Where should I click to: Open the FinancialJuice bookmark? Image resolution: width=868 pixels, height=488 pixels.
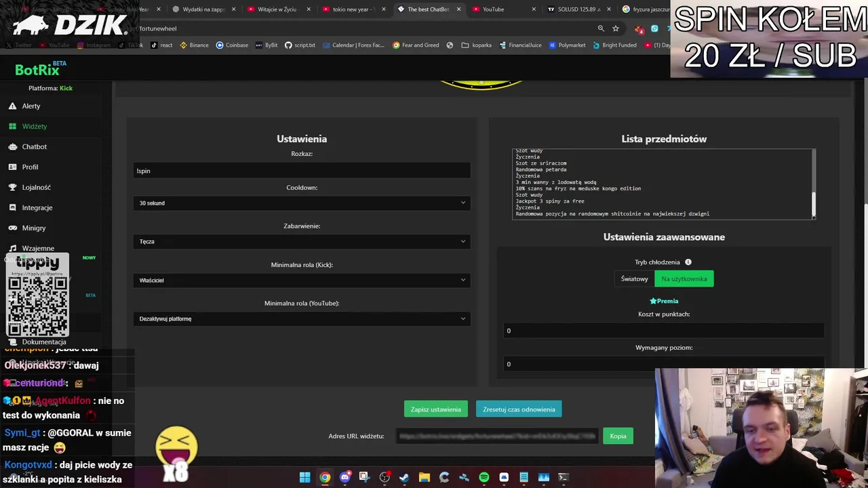point(520,45)
